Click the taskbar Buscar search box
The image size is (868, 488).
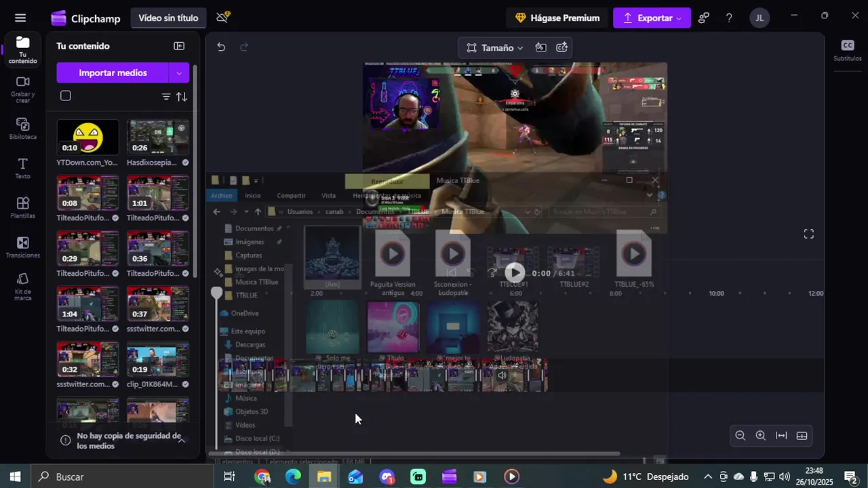(x=123, y=477)
